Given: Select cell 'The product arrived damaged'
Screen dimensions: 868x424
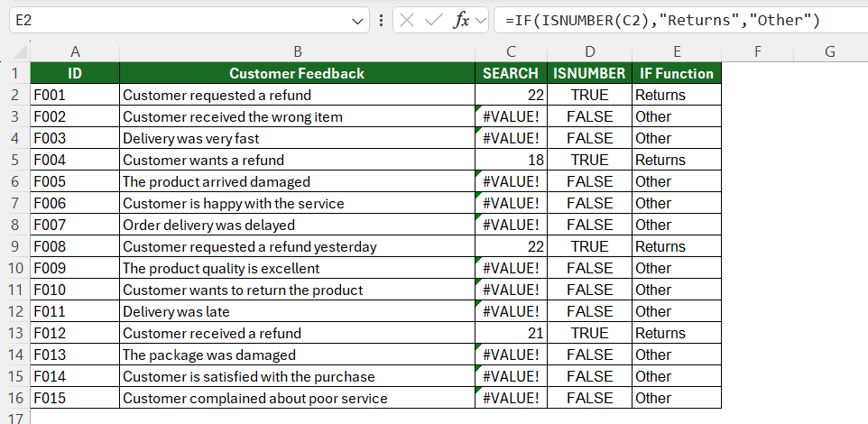Looking at the screenshot, I should tap(297, 181).
